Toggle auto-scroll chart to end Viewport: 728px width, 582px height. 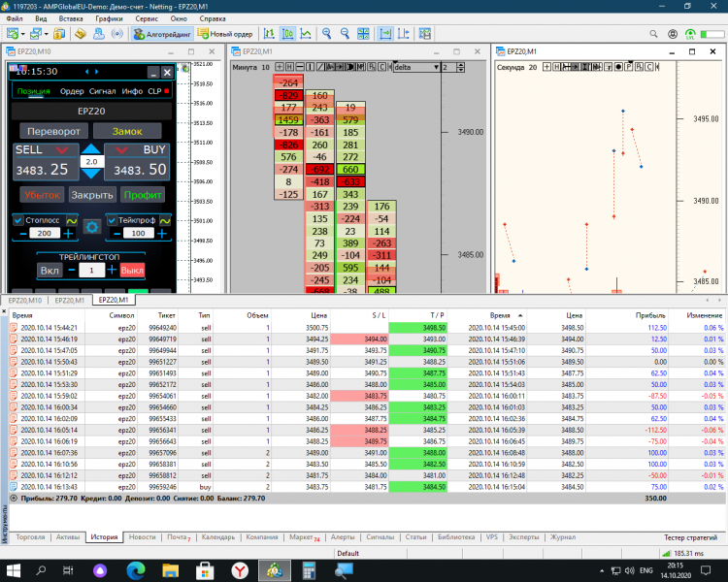click(385, 34)
